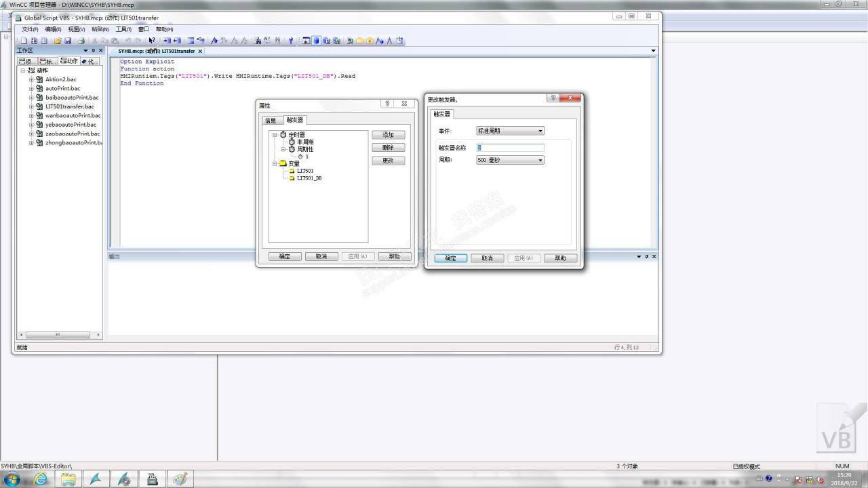This screenshot has width=868, height=488.
Task: Click the stopwatch icon of 定时器 node
Action: point(283,135)
